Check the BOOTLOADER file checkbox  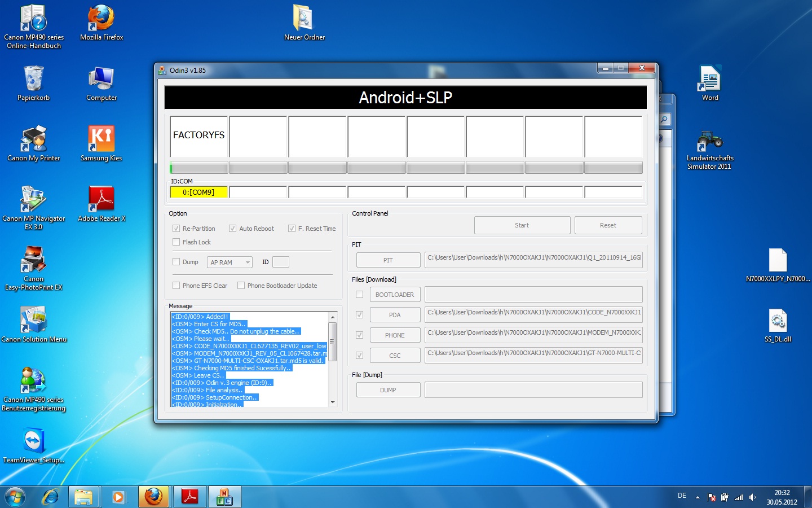pyautogui.click(x=359, y=295)
